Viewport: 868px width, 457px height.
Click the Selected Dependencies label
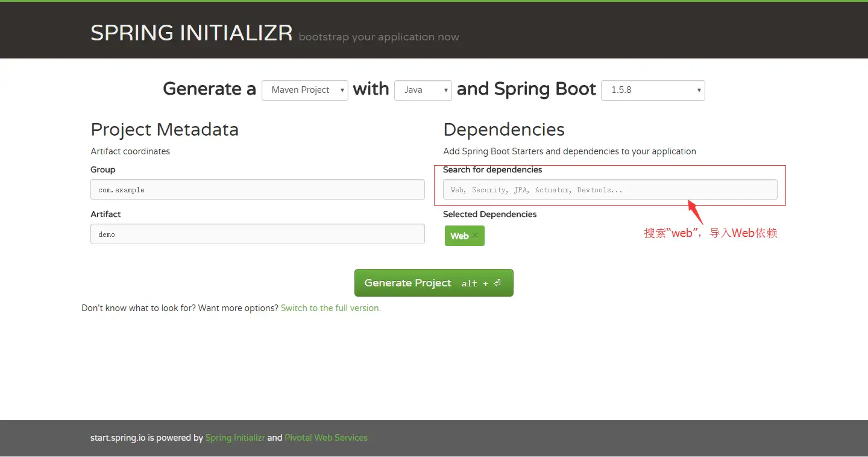(x=489, y=215)
